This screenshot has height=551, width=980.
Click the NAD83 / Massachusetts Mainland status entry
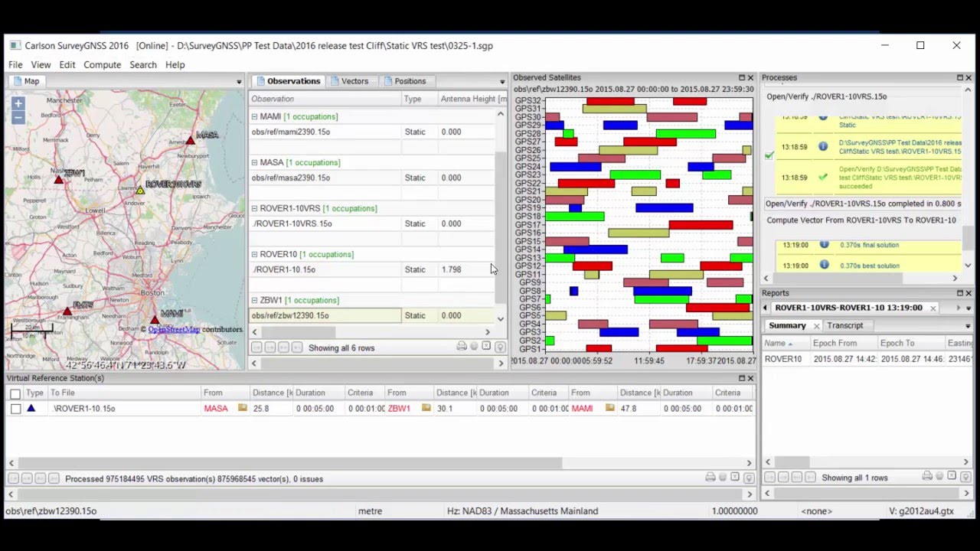coord(522,511)
